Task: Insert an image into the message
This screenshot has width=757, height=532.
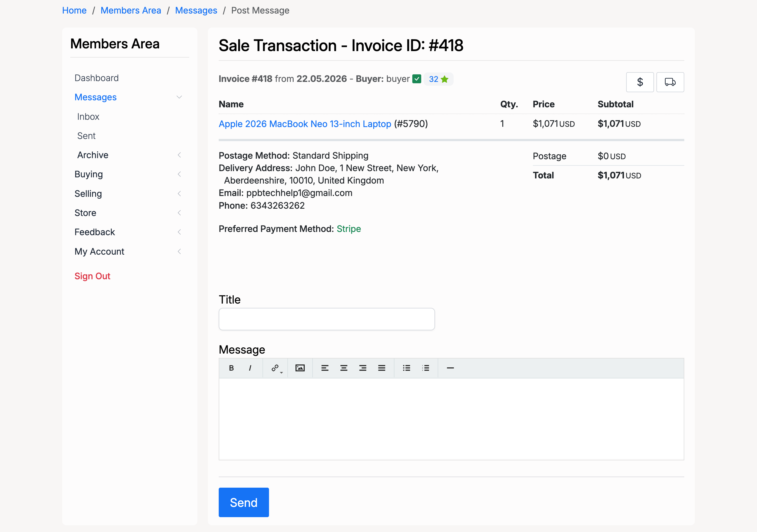Action: coord(300,368)
